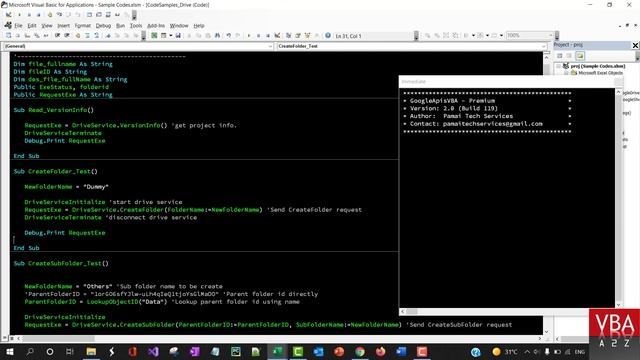Open overflow arrow right of Ln 31, Col 1
This screenshot has width=640, height=360.
(x=416, y=37)
